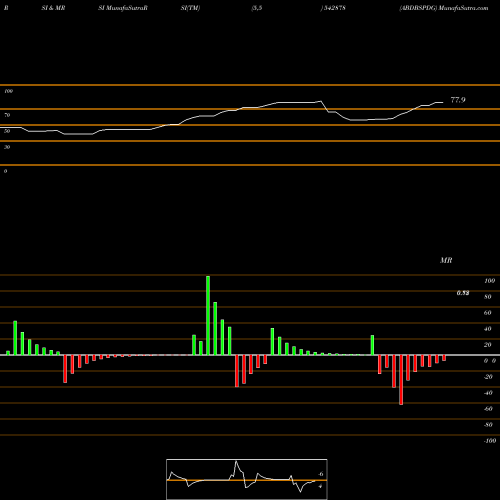The width and height of the screenshot is (500, 500).
Task: Click the longest red histogram bar
Action: click(401, 380)
